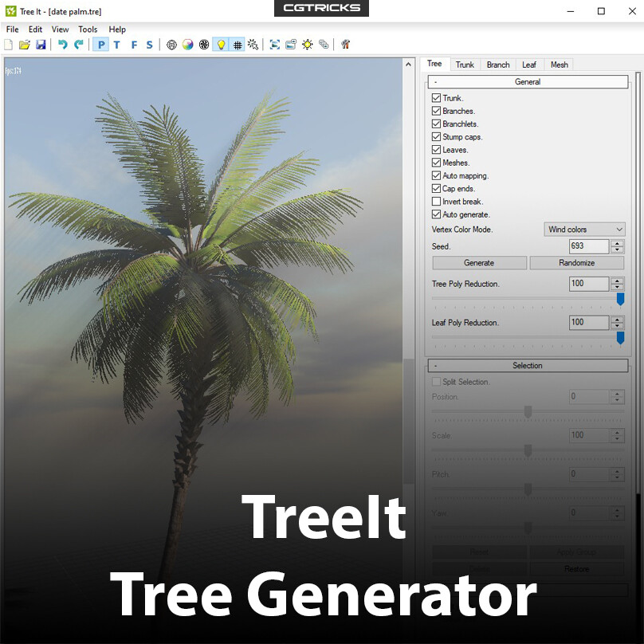Open the Tools menu
The image size is (644, 644).
coord(88,29)
